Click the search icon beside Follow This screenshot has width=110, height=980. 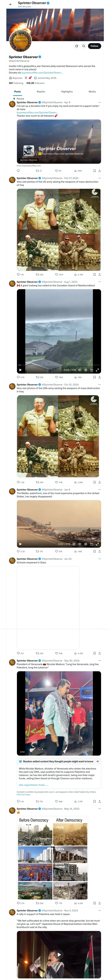[x=83, y=46]
